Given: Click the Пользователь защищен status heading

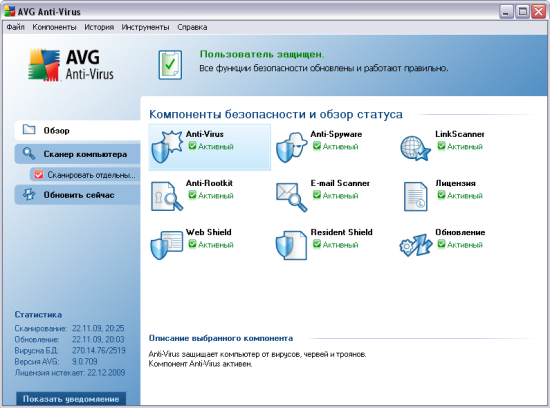Looking at the screenshot, I should tap(262, 54).
